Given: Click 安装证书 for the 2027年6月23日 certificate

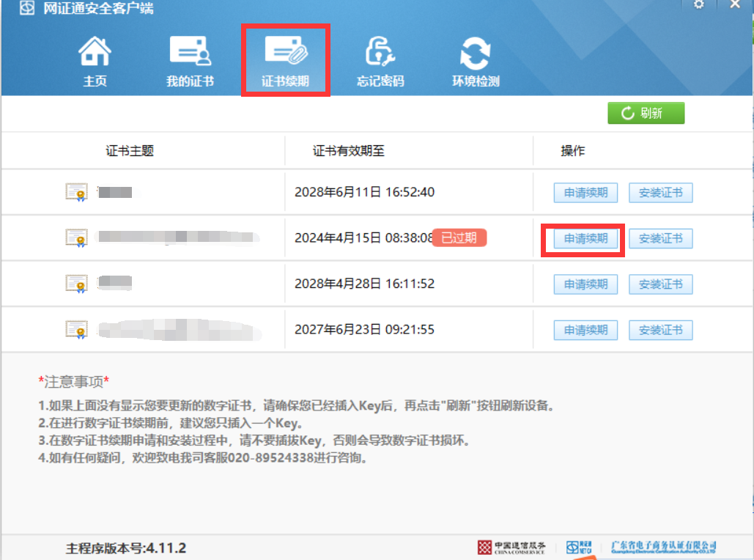Looking at the screenshot, I should pos(660,330).
